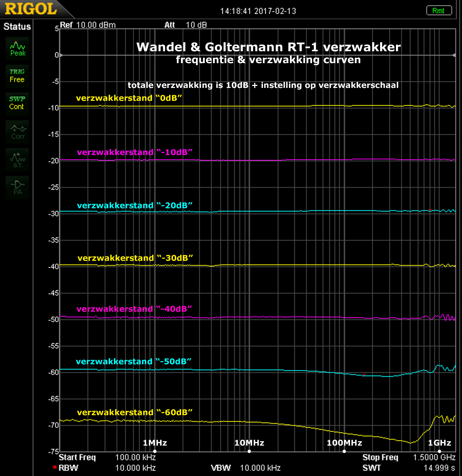Click the VBW 10.000 kHz value
The image size is (462, 476).
(x=260, y=468)
